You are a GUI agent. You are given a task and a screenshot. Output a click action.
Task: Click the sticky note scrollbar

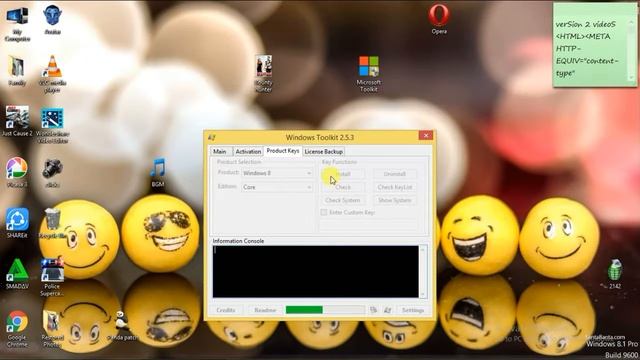(632, 49)
